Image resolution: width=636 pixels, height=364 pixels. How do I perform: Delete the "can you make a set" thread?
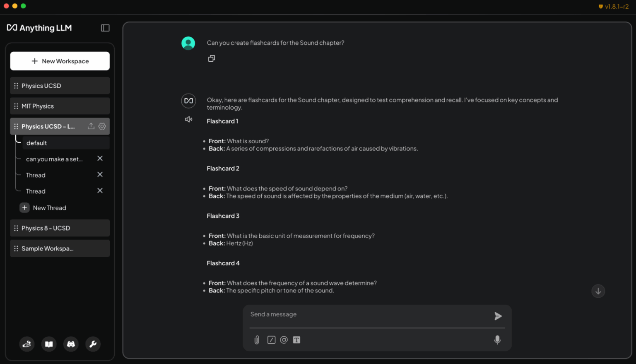pyautogui.click(x=100, y=159)
